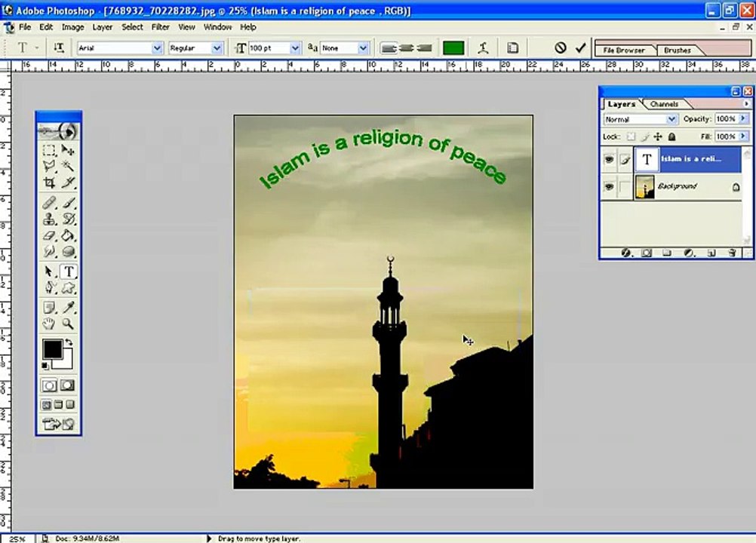Switch to Quick Mask Mode
Screen dimensions: 756x543
68,385
